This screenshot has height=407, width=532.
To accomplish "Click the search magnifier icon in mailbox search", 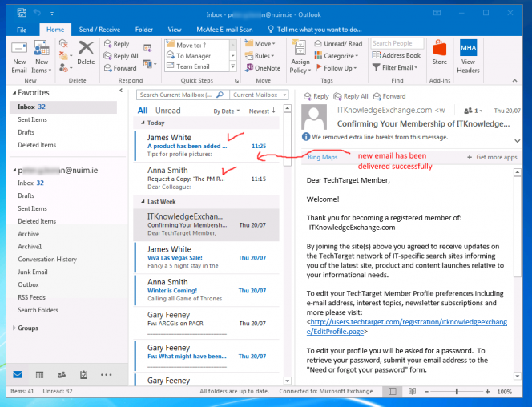I will click(220, 95).
